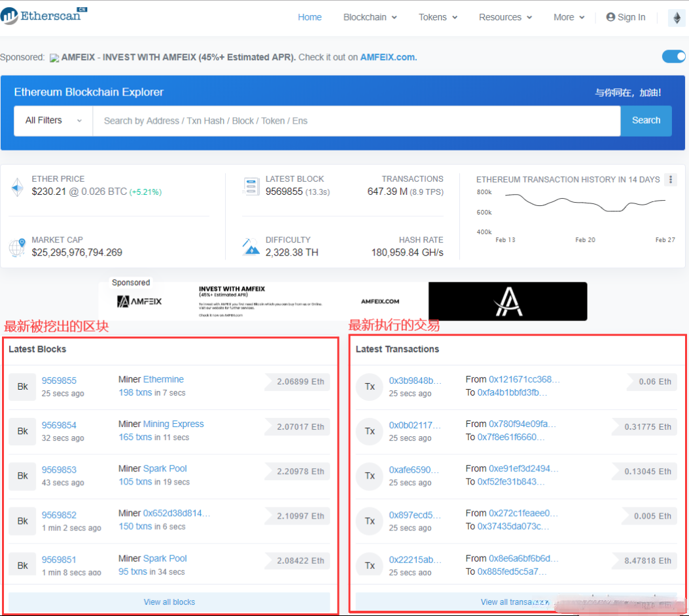Click the Latest Block server icon

click(x=251, y=186)
